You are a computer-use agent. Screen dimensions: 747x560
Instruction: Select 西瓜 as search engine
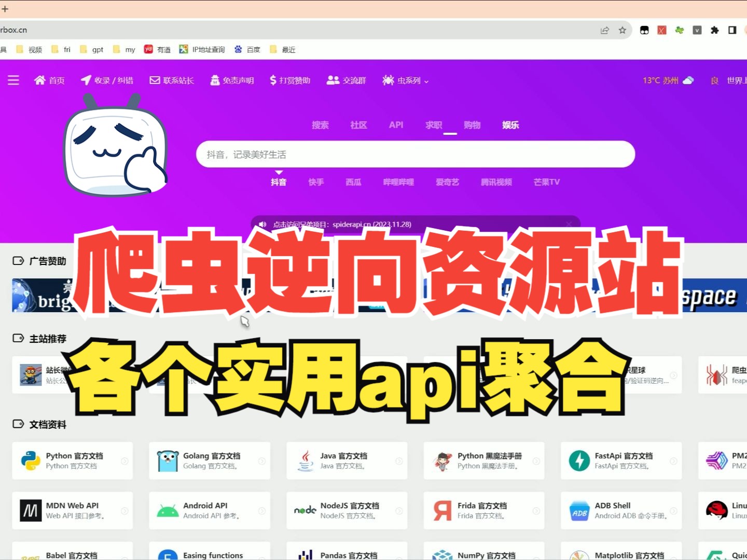(353, 182)
